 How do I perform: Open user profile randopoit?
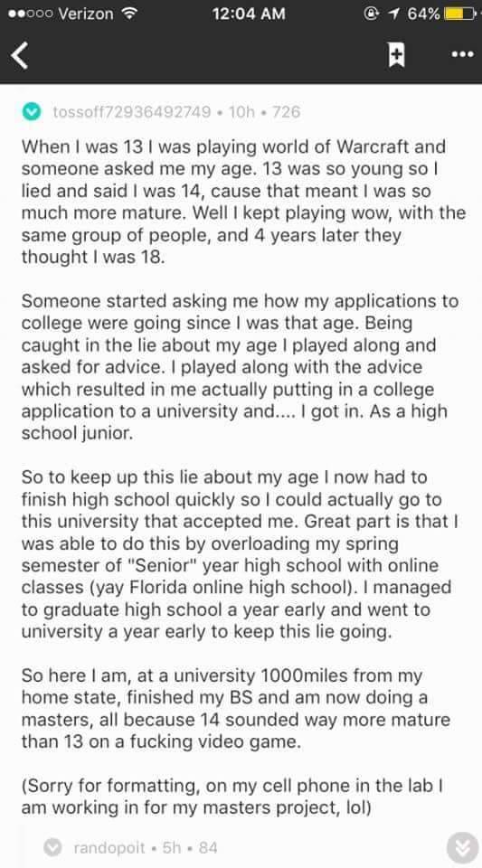click(x=109, y=847)
